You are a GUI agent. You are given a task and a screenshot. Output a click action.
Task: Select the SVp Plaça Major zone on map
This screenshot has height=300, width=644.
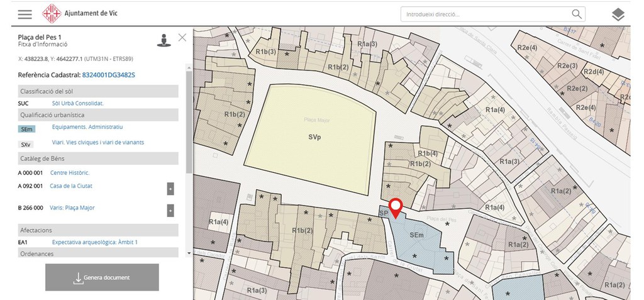click(311, 137)
